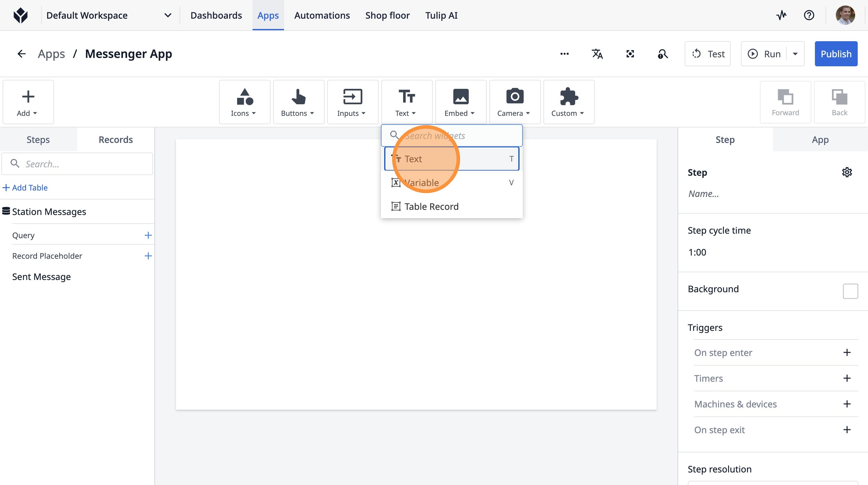Select Table Record from the widget menu
This screenshot has width=868, height=485.
431,206
